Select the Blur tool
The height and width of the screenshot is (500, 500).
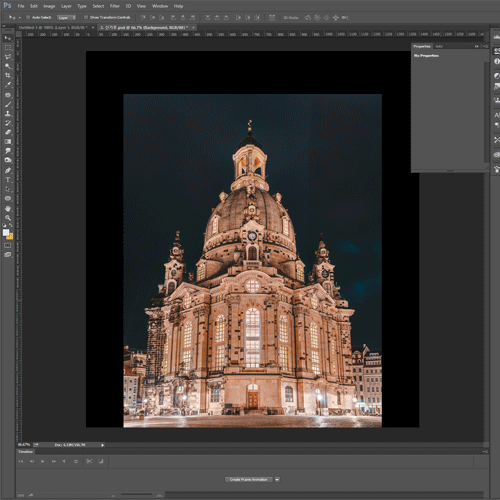pyautogui.click(x=8, y=151)
